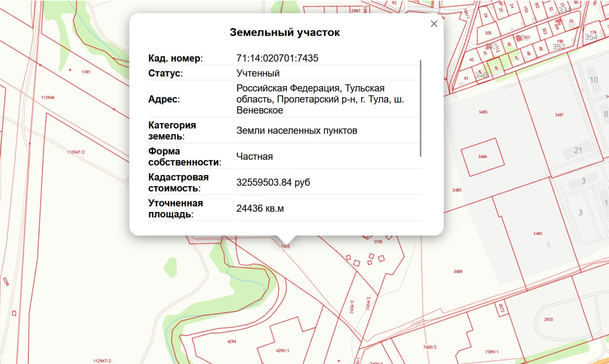Select parcel 4294 on the map
Image resolution: width=609 pixels, height=364 pixels.
point(232,342)
